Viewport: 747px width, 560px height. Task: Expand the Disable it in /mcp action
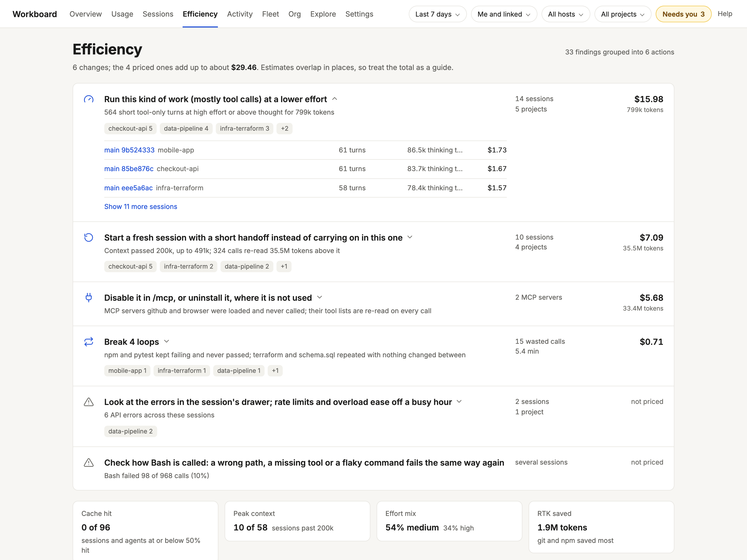point(320,297)
